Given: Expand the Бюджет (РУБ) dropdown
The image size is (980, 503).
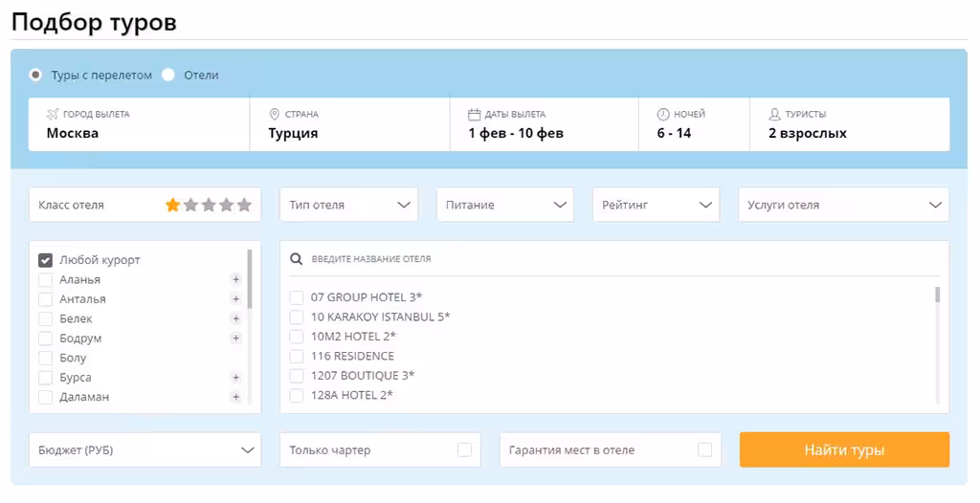Looking at the screenshot, I should click(145, 449).
